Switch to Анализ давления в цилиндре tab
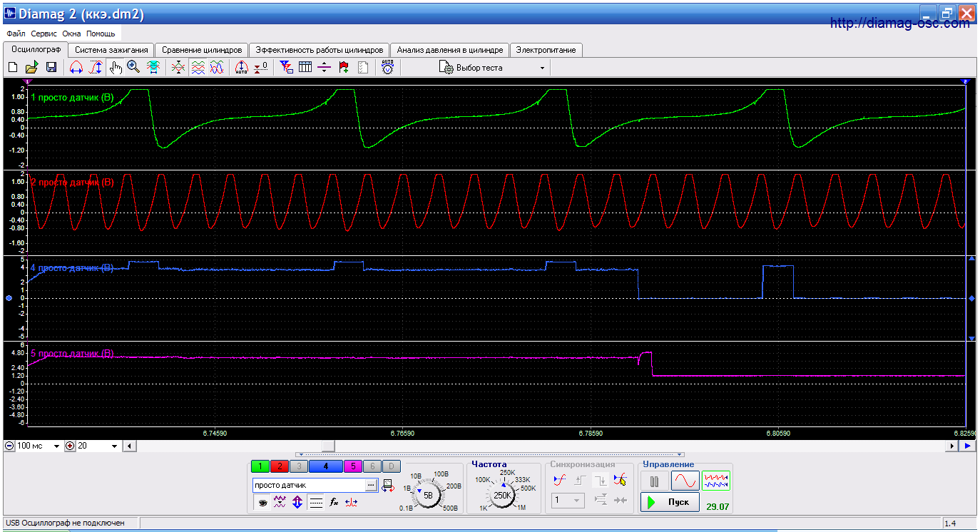The width and height of the screenshot is (980, 532). [x=451, y=50]
